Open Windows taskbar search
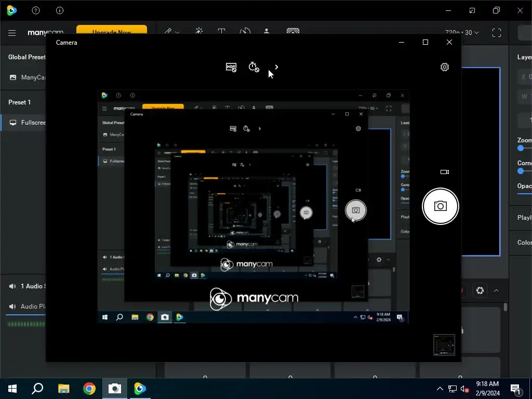 (x=37, y=389)
